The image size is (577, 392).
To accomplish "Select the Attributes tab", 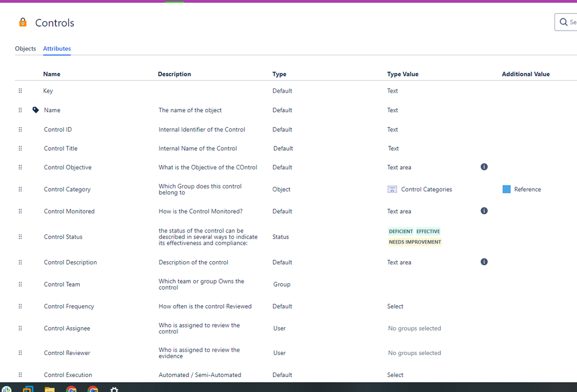I will tap(57, 49).
